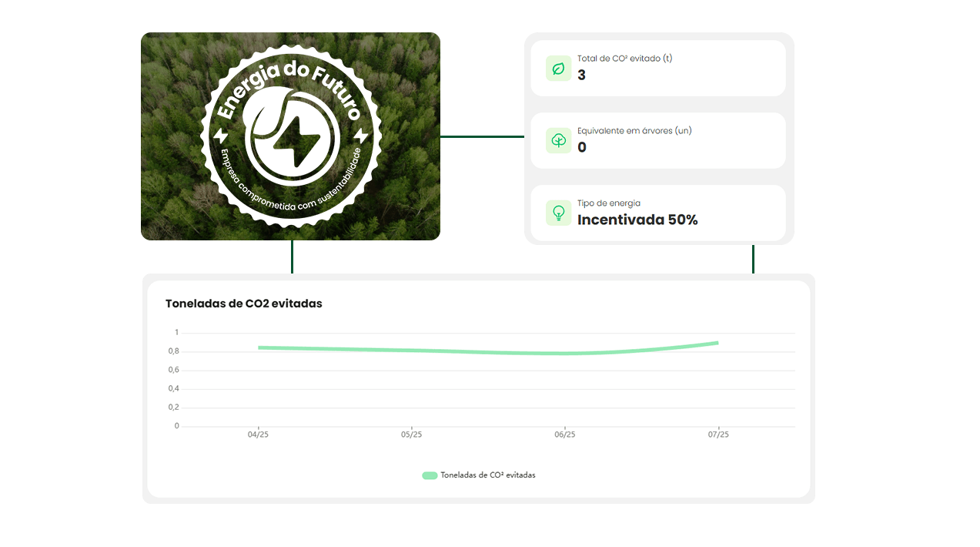This screenshot has height=547, width=980.
Task: Click the Incentivada 50% energy type value
Action: coord(637,220)
